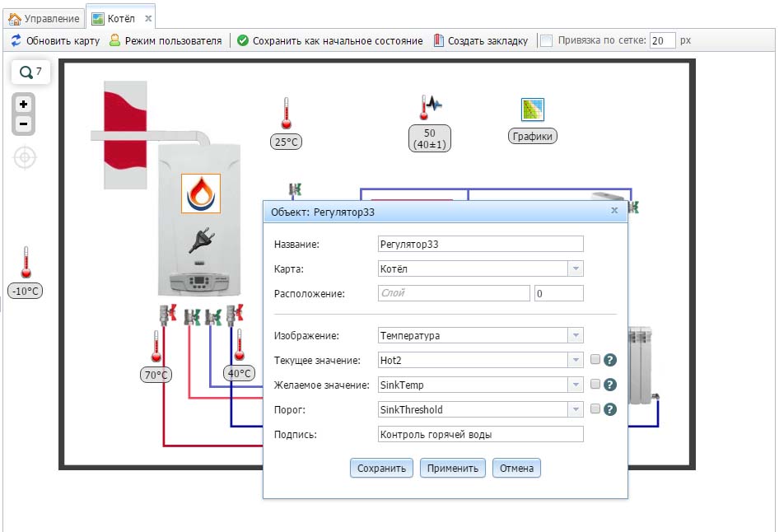Click the 40°C value label

point(240,373)
